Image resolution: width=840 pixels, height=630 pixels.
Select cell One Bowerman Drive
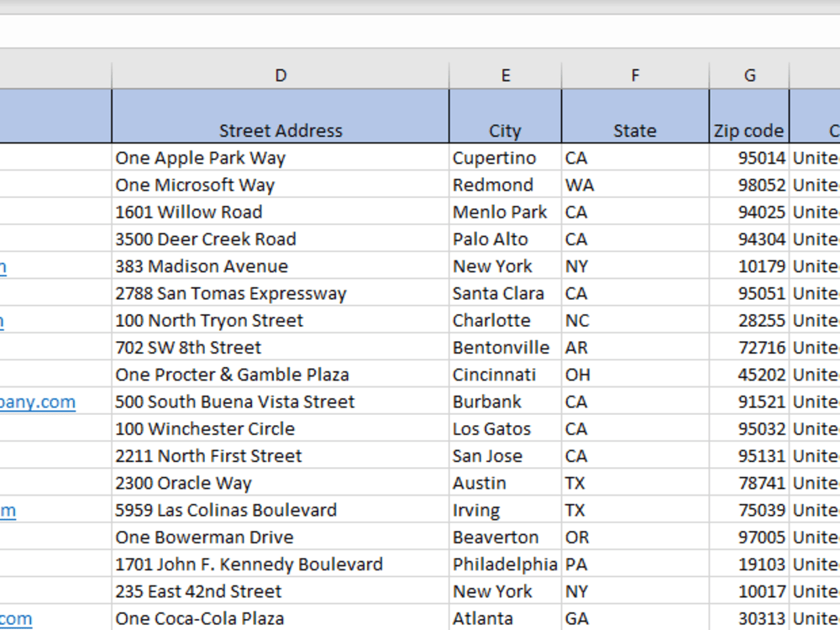pyautogui.click(x=281, y=536)
